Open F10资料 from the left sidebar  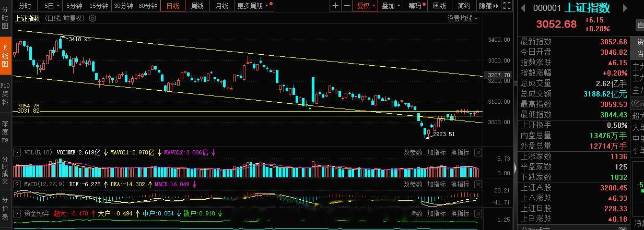coord(5,94)
